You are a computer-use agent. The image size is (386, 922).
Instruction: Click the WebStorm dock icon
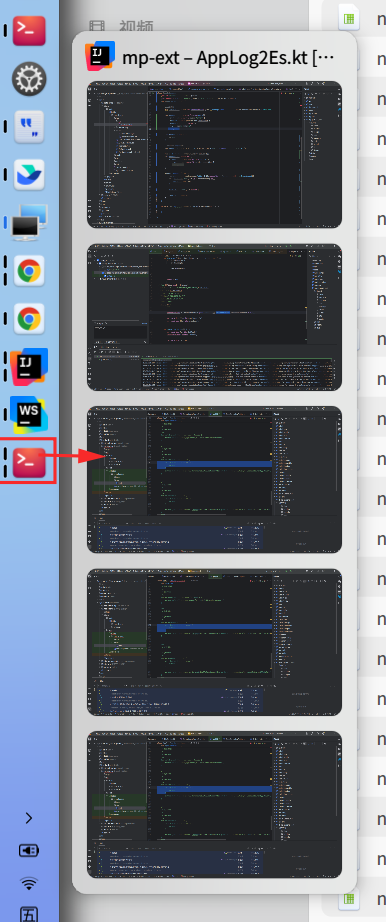tap(29, 415)
